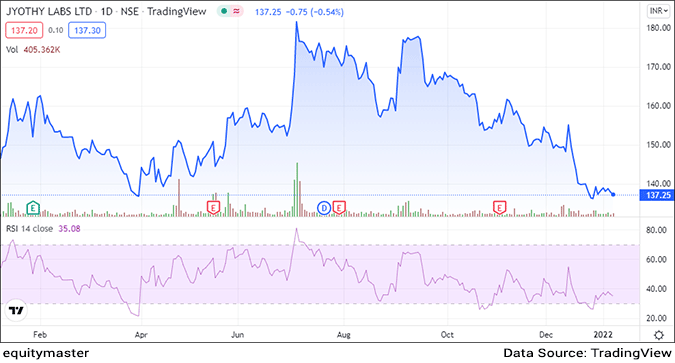Click the red E earnings marker near late May

(x=213, y=208)
